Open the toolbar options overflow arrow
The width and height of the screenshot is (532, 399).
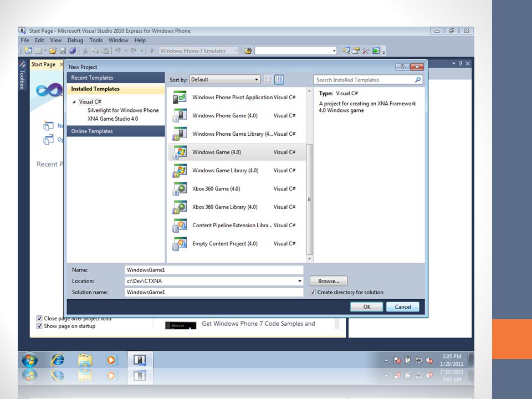(384, 52)
